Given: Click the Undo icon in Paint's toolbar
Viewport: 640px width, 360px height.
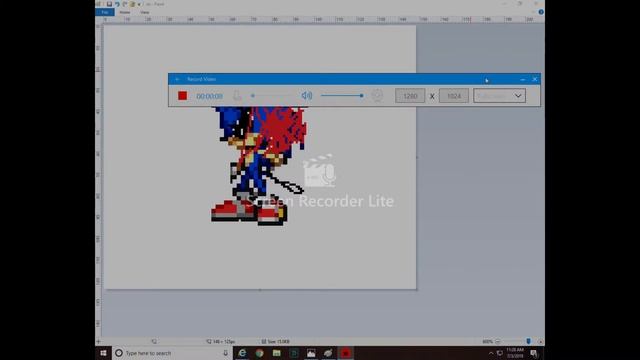Looking at the screenshot, I should tap(117, 4).
